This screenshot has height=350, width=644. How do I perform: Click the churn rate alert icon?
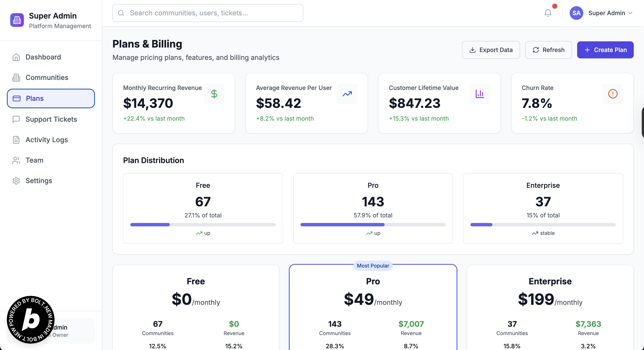click(612, 94)
